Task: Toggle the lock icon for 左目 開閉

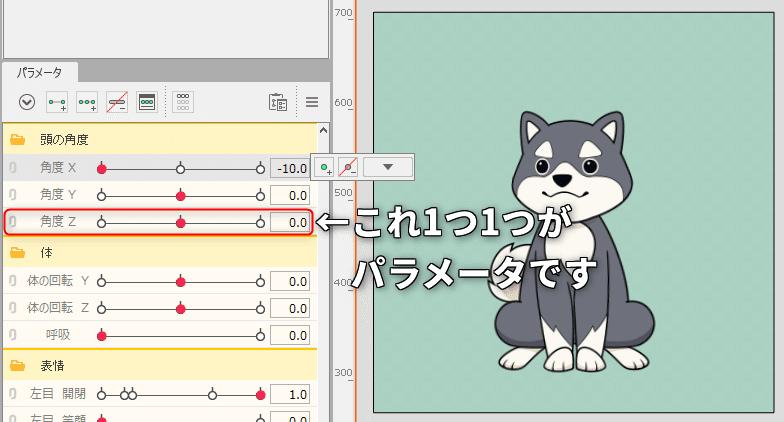Action: [13, 394]
